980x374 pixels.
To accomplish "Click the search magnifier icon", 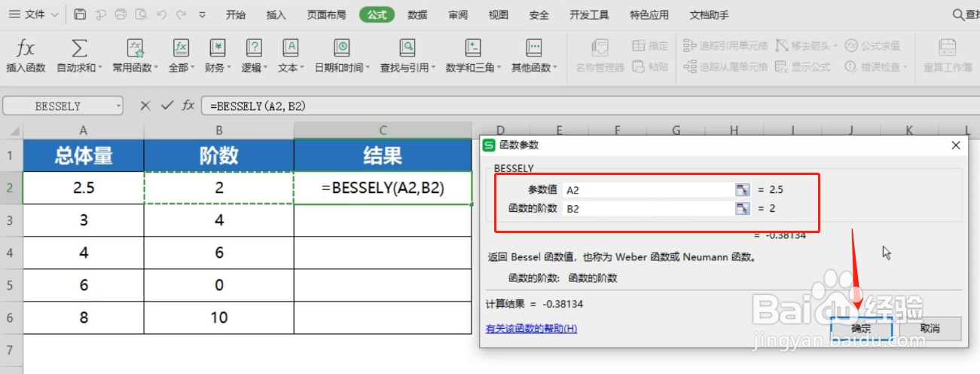I will 957,14.
